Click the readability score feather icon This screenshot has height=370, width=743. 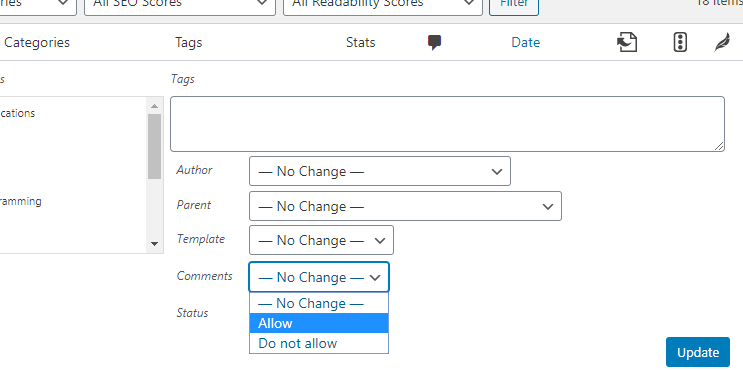pyautogui.click(x=722, y=43)
